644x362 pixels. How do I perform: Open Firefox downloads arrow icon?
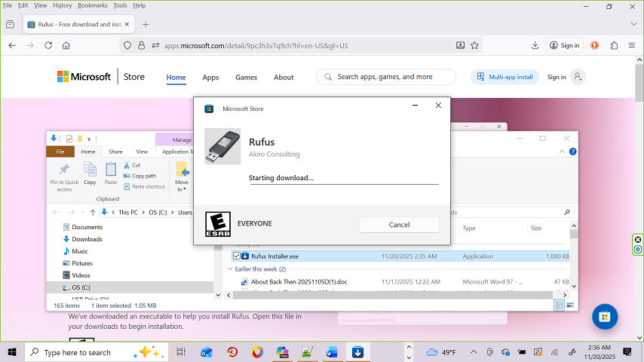point(535,45)
